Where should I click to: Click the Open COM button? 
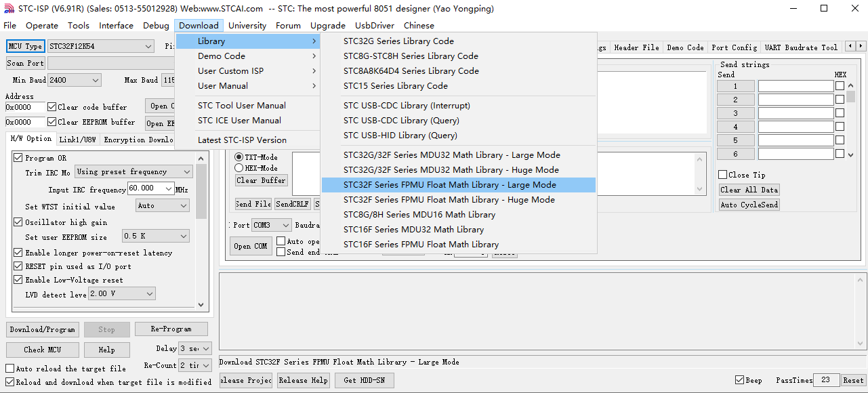tap(251, 246)
